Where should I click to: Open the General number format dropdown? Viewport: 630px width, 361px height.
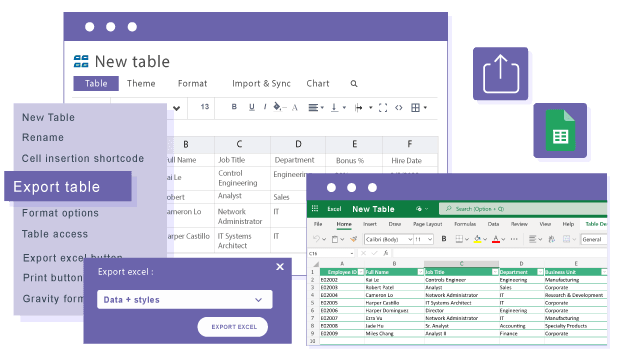[594, 239]
